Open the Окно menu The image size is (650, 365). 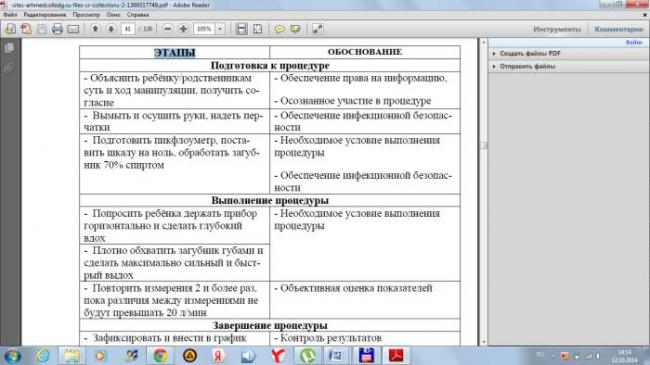click(113, 15)
